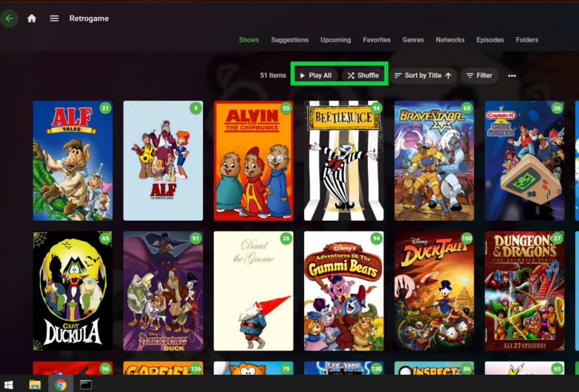Click the 21 episode badge on ALF Tales
579x392 pixels.
click(105, 108)
